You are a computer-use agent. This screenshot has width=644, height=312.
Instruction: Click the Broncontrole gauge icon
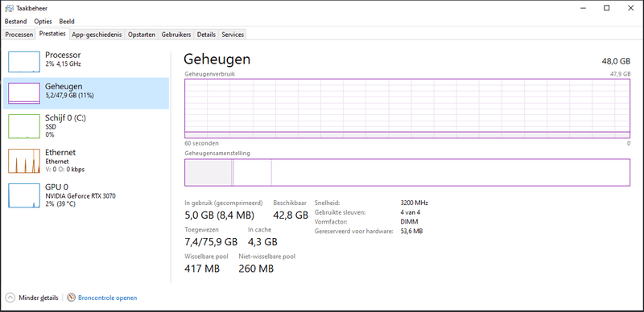point(72,298)
